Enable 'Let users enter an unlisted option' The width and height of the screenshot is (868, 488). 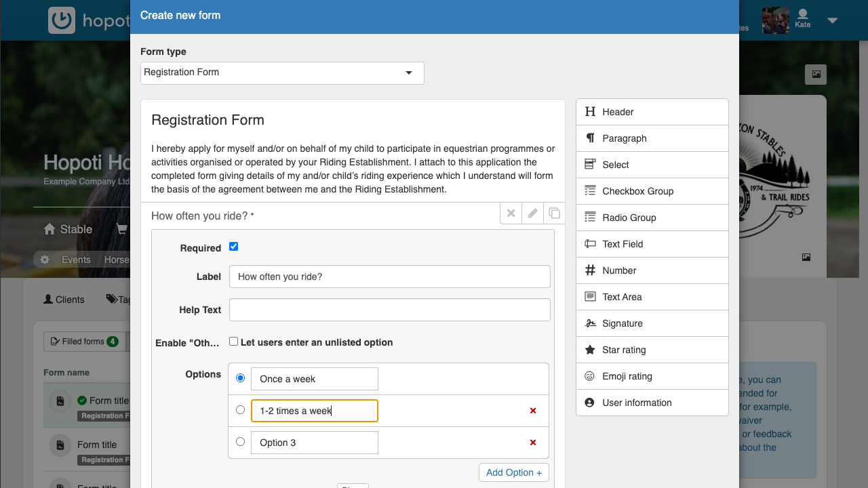click(234, 342)
